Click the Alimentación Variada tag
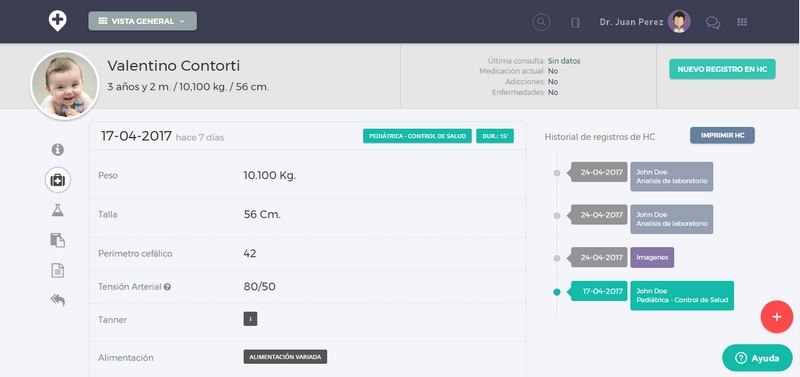Image resolution: width=800 pixels, height=377 pixels. coord(285,357)
